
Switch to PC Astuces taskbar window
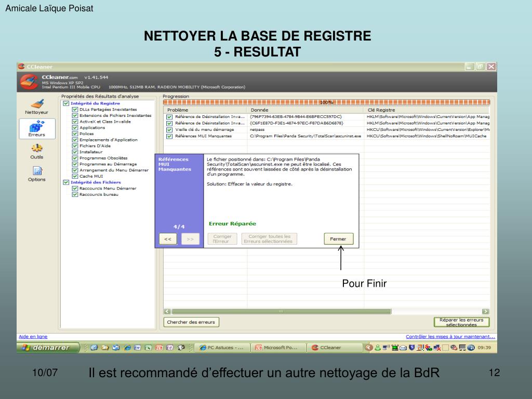tap(222, 348)
